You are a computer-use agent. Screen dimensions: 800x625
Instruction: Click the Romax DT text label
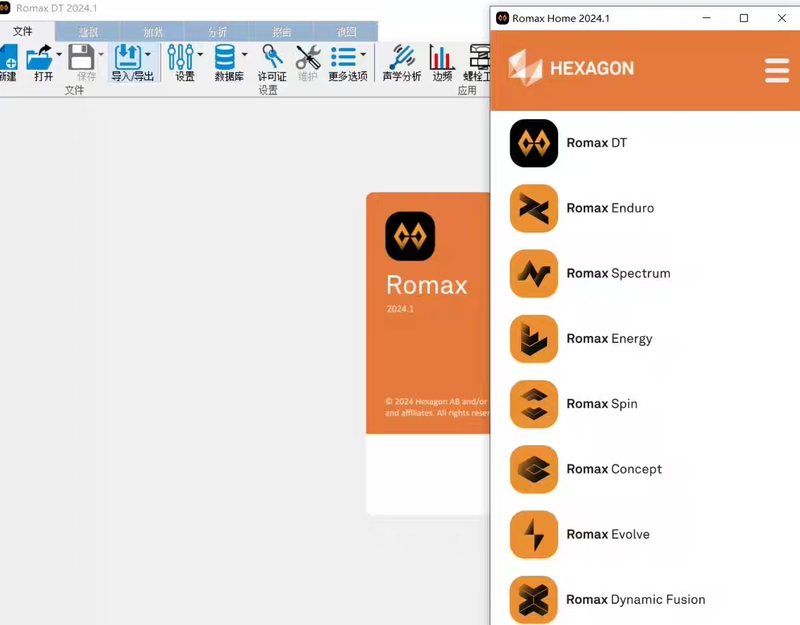(596, 143)
